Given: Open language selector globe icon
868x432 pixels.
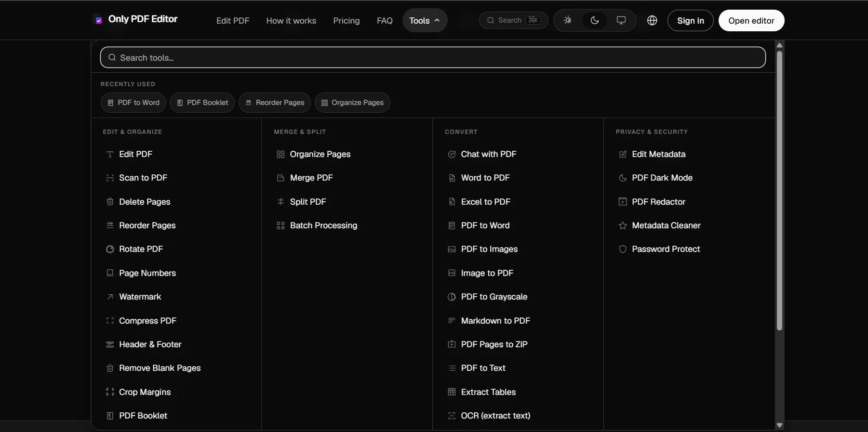Looking at the screenshot, I should coord(652,20).
